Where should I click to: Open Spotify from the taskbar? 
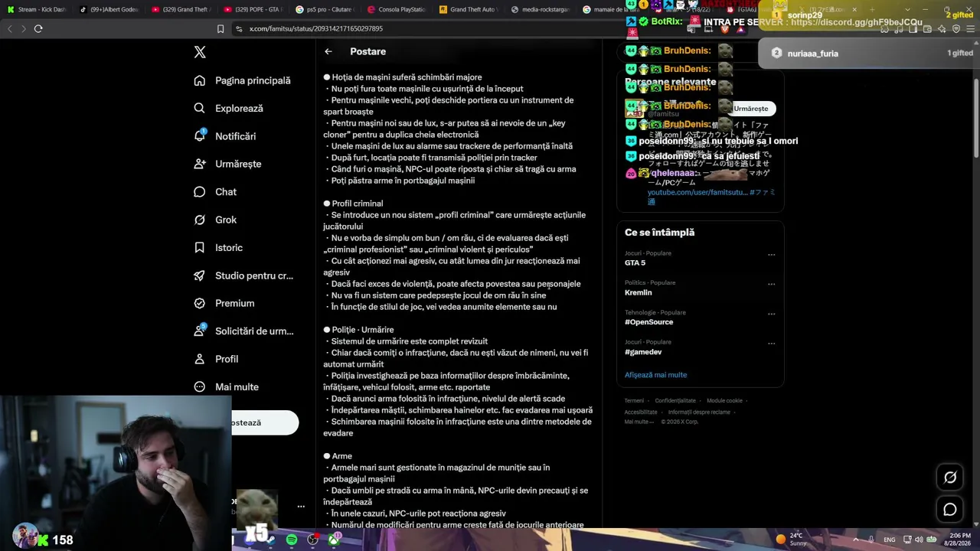(x=292, y=540)
